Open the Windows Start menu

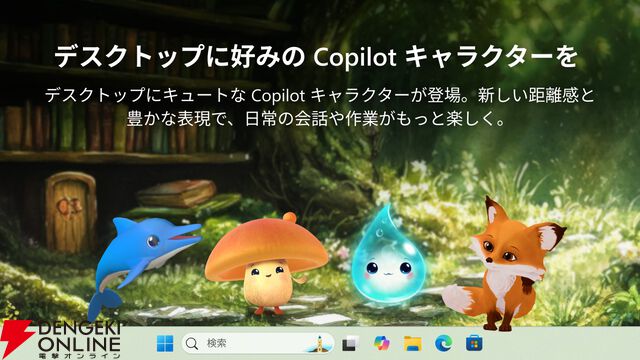(x=165, y=343)
